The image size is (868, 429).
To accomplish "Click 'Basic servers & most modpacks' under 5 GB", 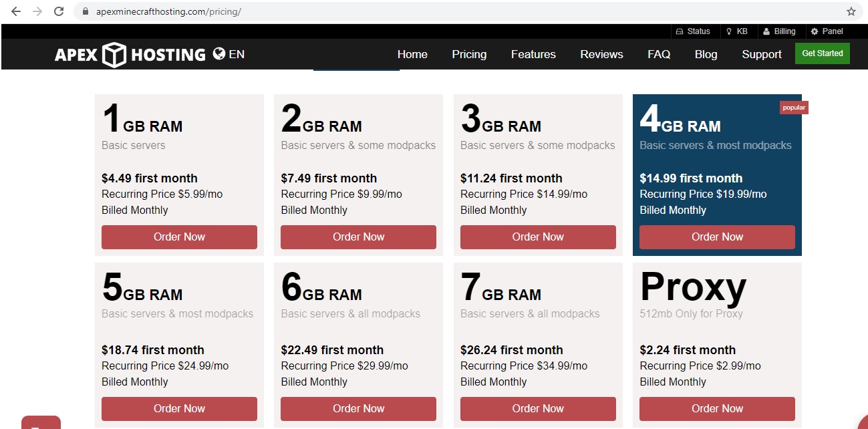I will 178,314.
